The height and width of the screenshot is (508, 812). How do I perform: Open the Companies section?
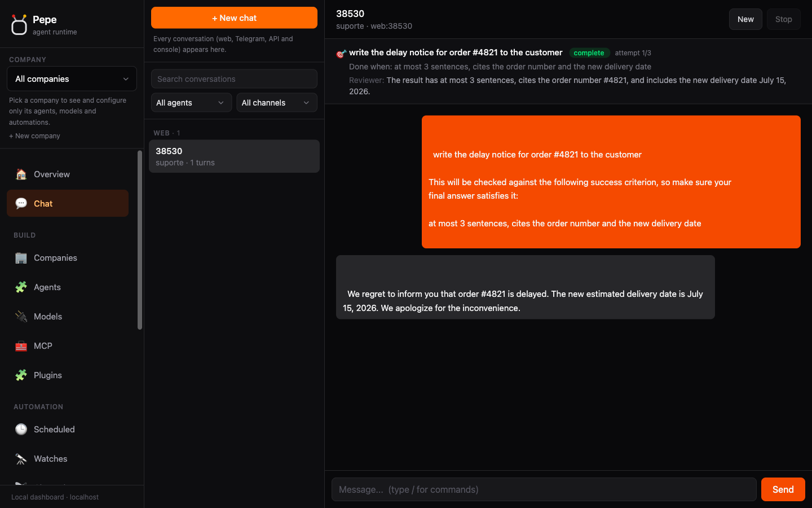68,258
